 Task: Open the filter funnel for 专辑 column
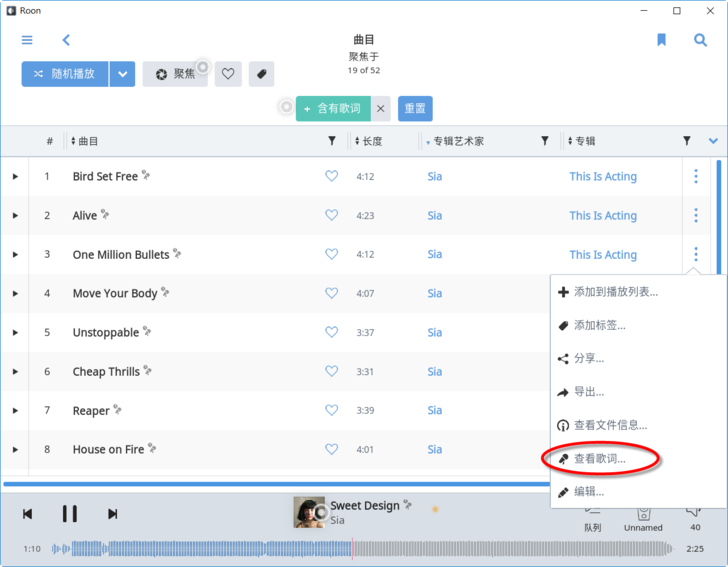tap(686, 141)
